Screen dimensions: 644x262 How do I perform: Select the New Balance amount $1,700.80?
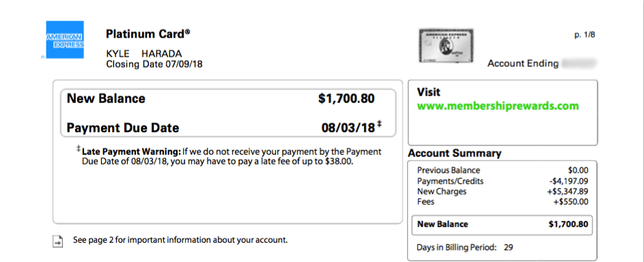tap(346, 99)
